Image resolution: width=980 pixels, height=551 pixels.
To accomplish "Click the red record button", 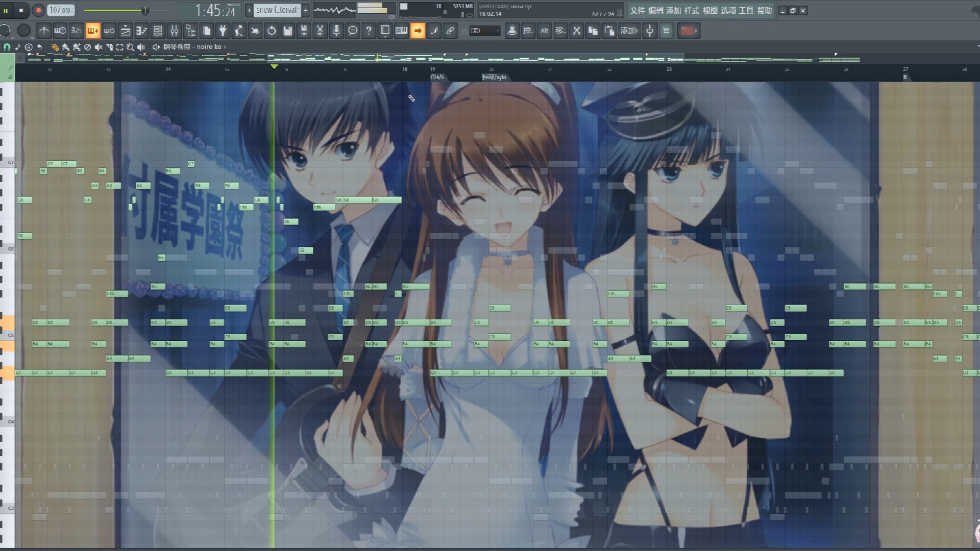I will [x=38, y=10].
